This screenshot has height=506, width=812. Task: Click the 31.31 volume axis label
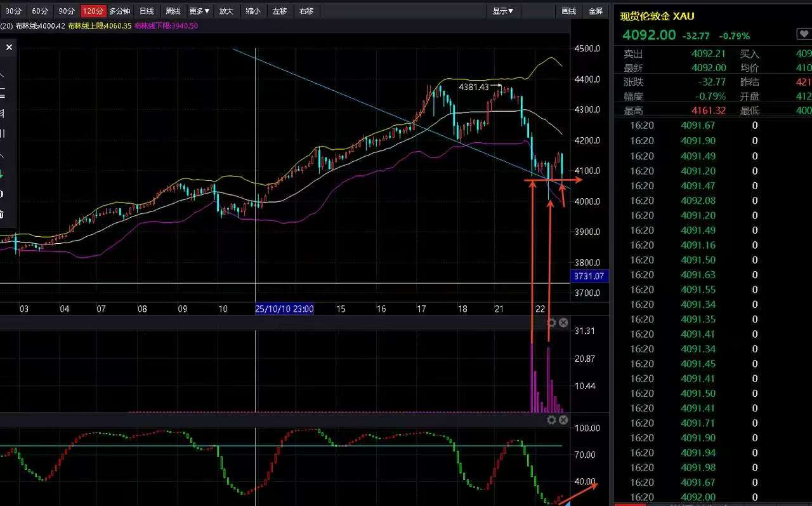(x=584, y=331)
